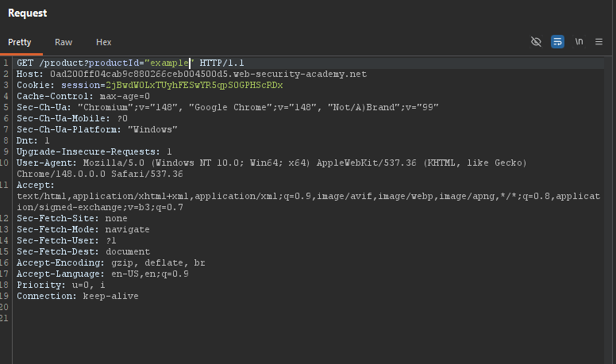Click the Host header hostname

208,75
